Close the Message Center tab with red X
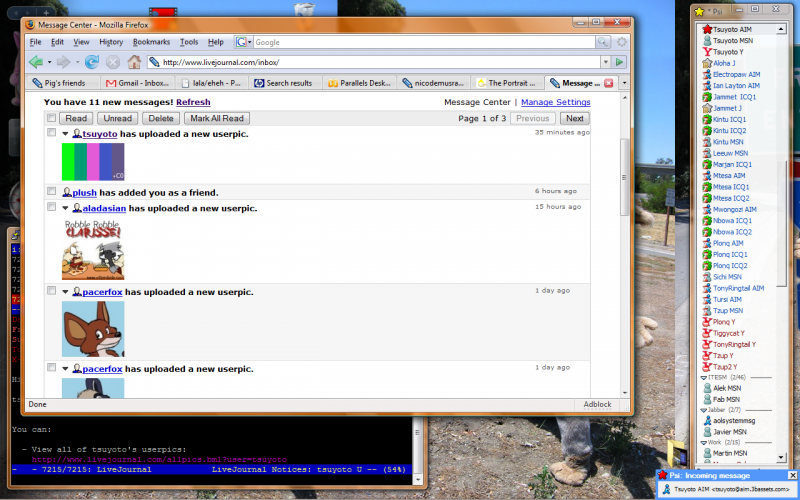 [x=609, y=83]
